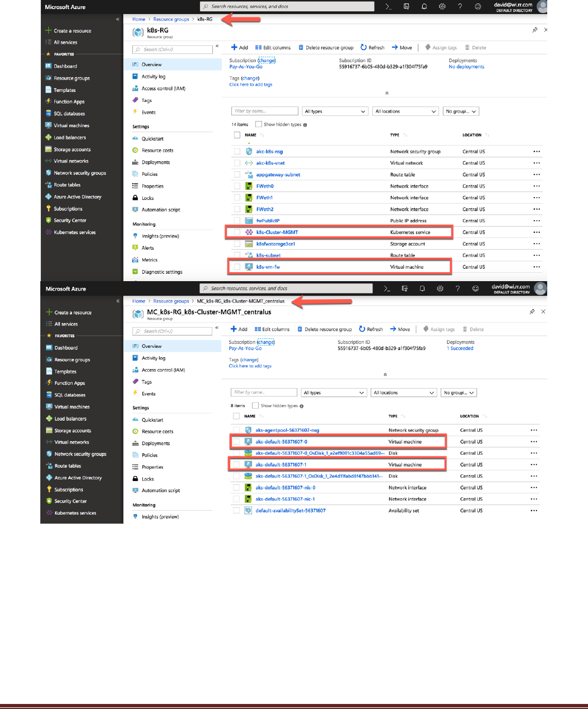The width and height of the screenshot is (588, 709).
Task: Open the k8s-Cluster-MGMT resource link
Action: pos(277,232)
